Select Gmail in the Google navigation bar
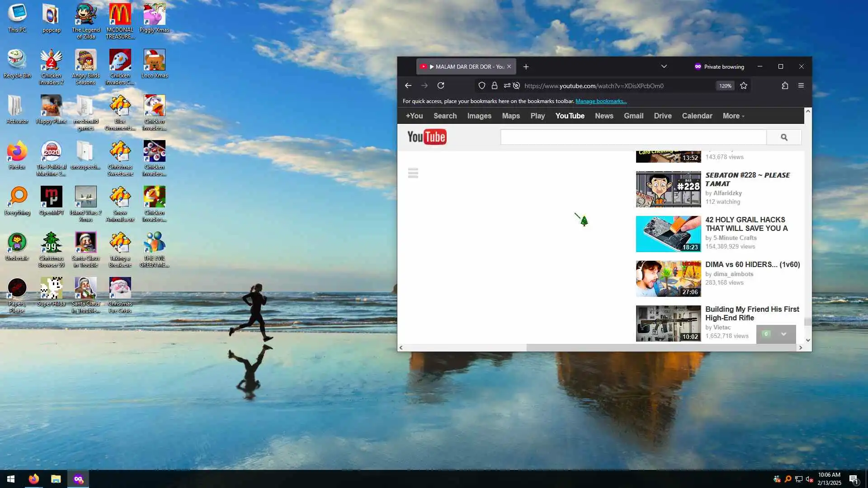The image size is (868, 488). click(633, 116)
